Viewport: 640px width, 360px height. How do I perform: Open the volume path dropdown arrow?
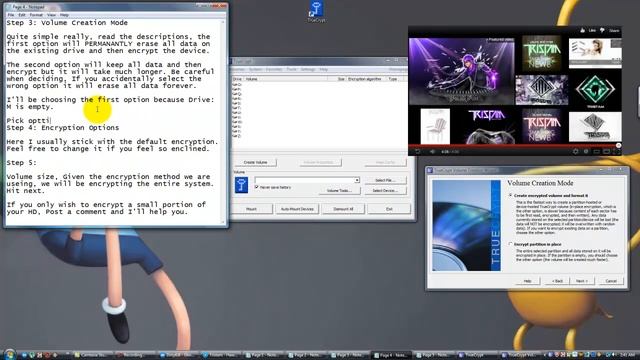click(357, 180)
